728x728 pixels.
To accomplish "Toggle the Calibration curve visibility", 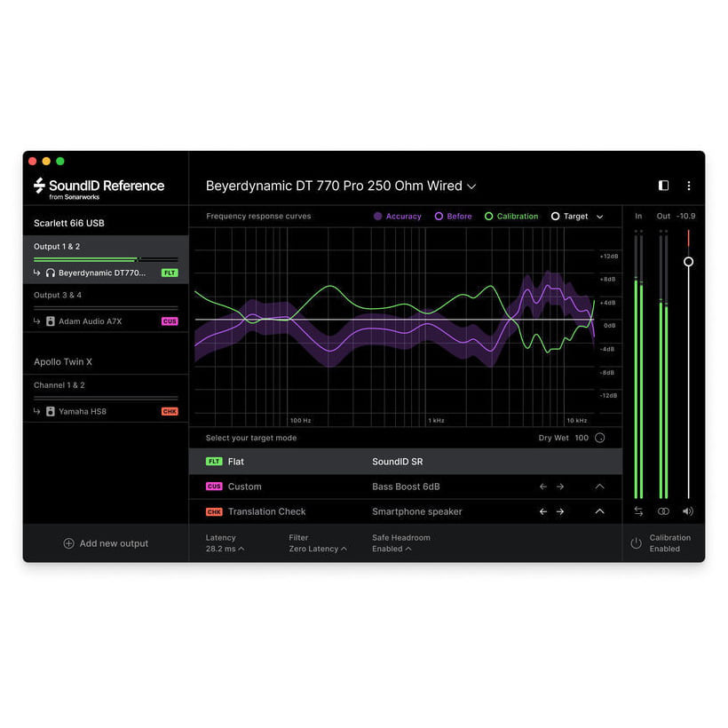I will (511, 217).
